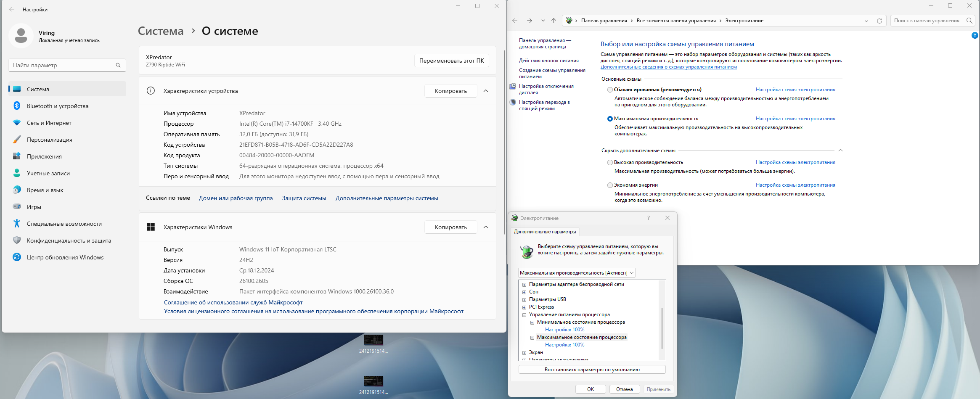Click the Control Panel search magnifier icon

point(969,21)
